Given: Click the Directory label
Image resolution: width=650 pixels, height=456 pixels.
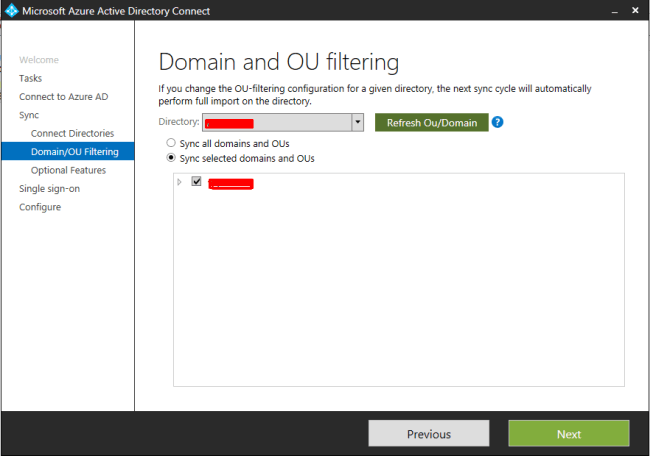Looking at the screenshot, I should pos(179,122).
